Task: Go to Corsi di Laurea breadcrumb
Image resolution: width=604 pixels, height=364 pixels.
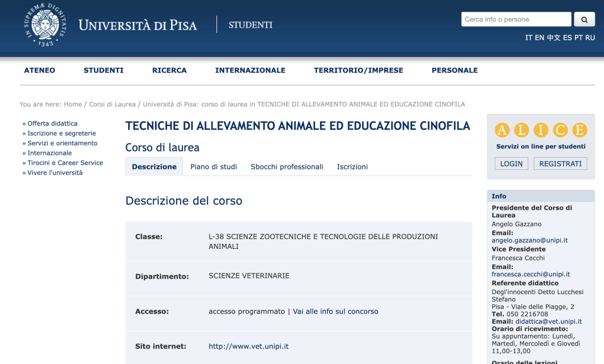Action: (112, 105)
